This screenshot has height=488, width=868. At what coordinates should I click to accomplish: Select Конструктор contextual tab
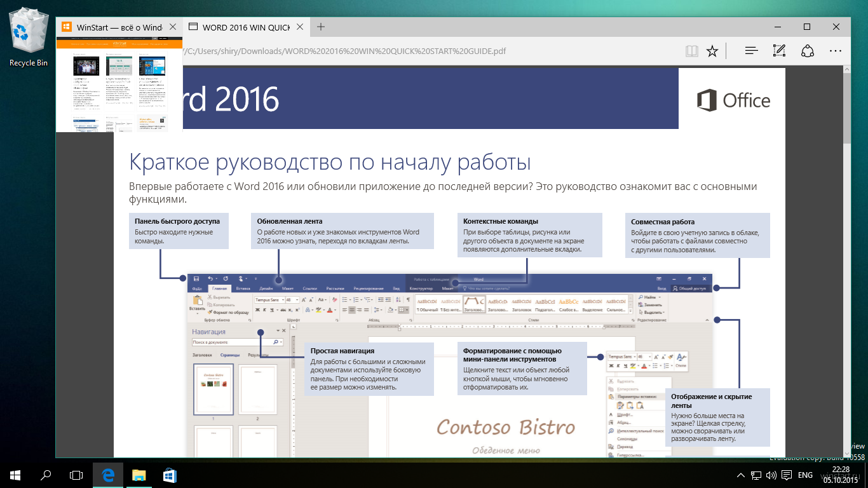coord(421,288)
